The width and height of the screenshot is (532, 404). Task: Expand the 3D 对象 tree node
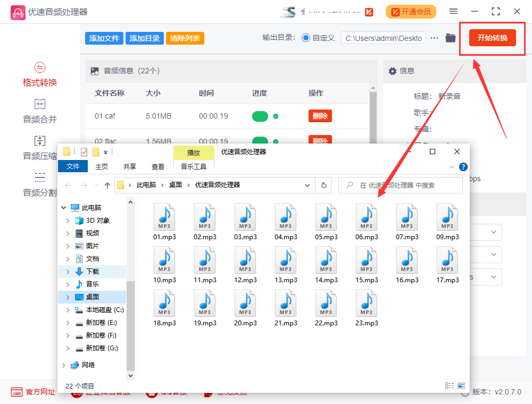68,221
